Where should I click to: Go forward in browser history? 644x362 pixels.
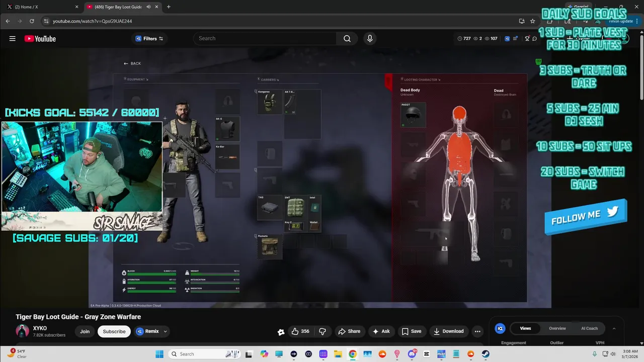pyautogui.click(x=20, y=21)
